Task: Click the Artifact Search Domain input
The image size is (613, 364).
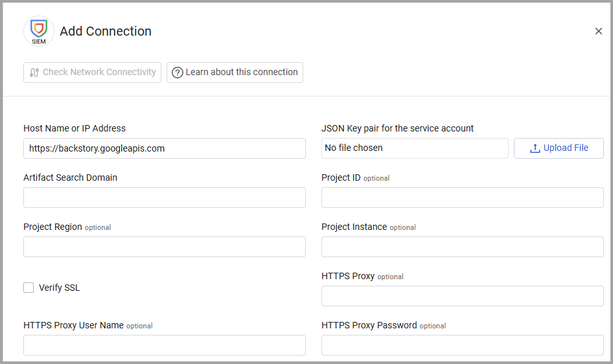Action: (165, 198)
